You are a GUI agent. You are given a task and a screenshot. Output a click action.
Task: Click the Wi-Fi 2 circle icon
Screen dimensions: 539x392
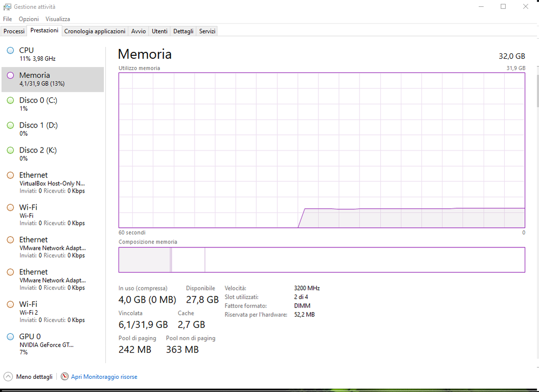click(x=10, y=304)
